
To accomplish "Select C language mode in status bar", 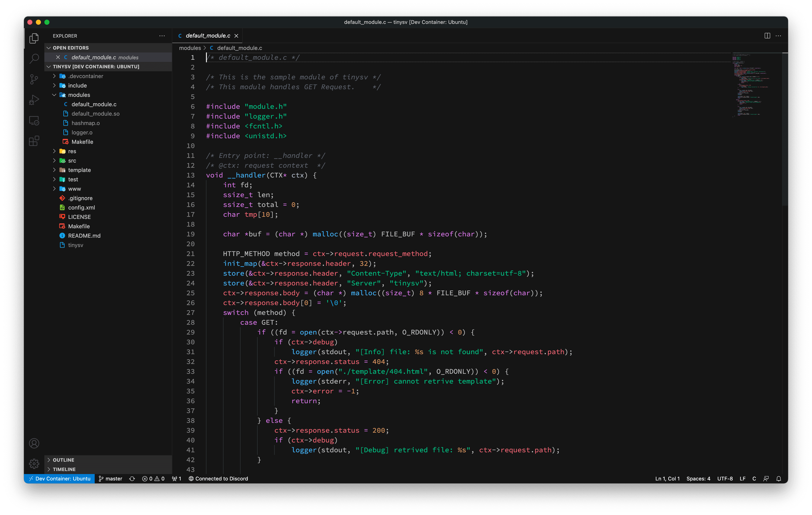I will 754,479.
